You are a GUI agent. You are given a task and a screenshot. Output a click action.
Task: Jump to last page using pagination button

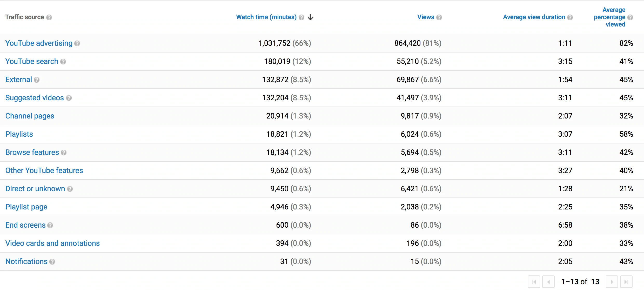pyautogui.click(x=626, y=282)
